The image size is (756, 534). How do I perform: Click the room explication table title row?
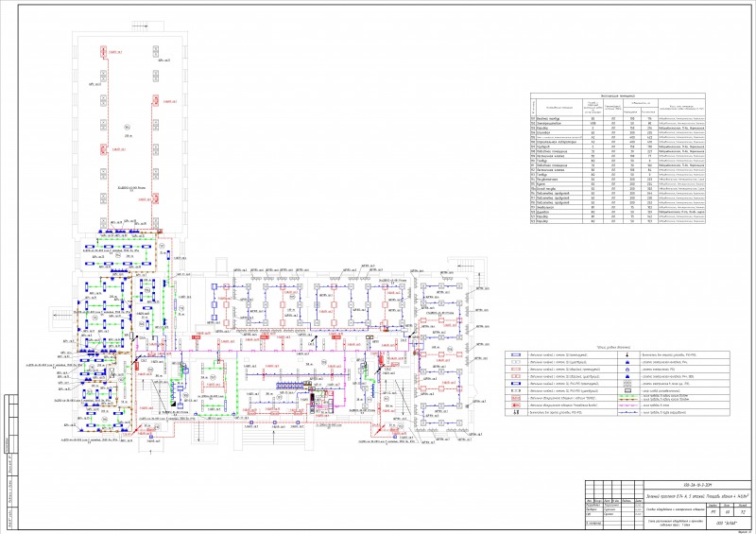click(x=618, y=96)
